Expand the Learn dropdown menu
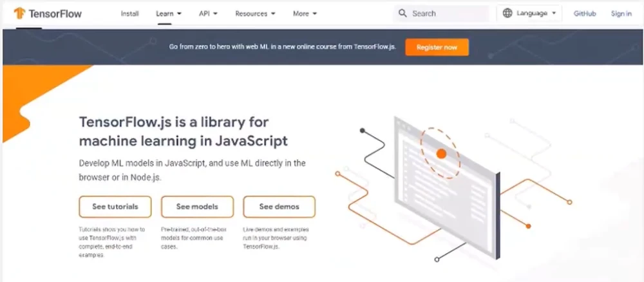The image size is (644, 282). click(168, 13)
